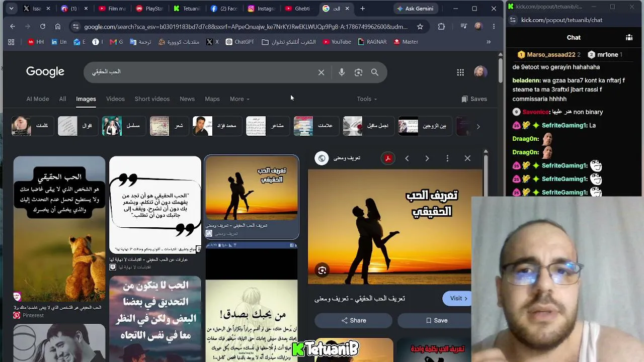Open the quote-mark white image thumbnail

155,205
